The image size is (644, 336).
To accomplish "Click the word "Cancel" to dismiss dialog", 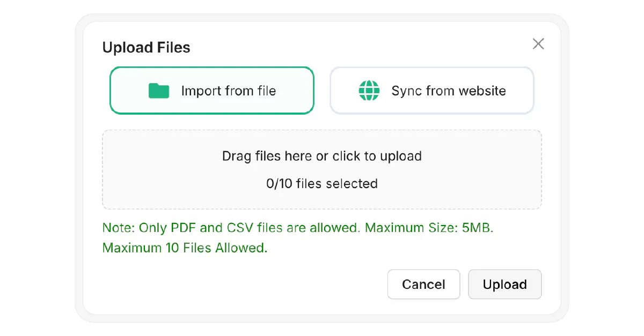I will tap(423, 285).
